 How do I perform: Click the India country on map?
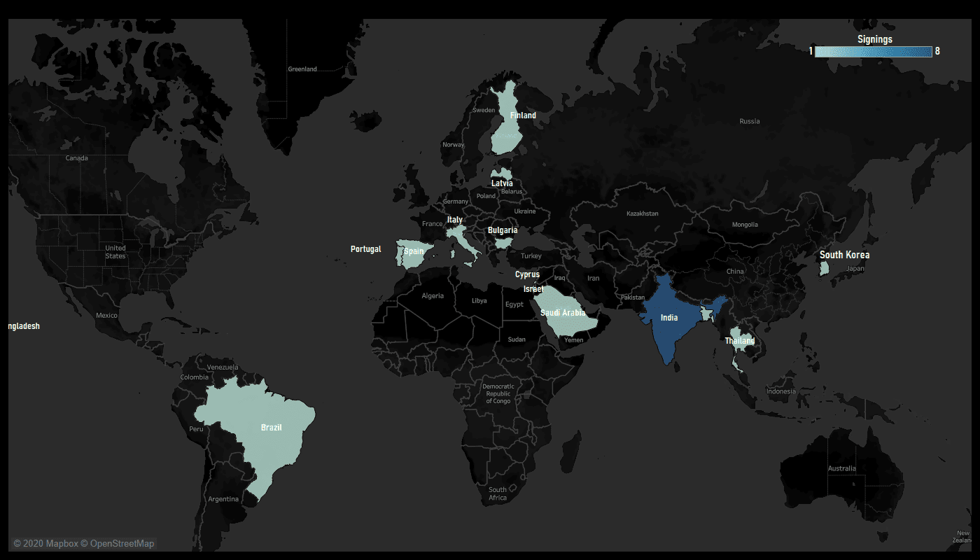[x=668, y=318]
